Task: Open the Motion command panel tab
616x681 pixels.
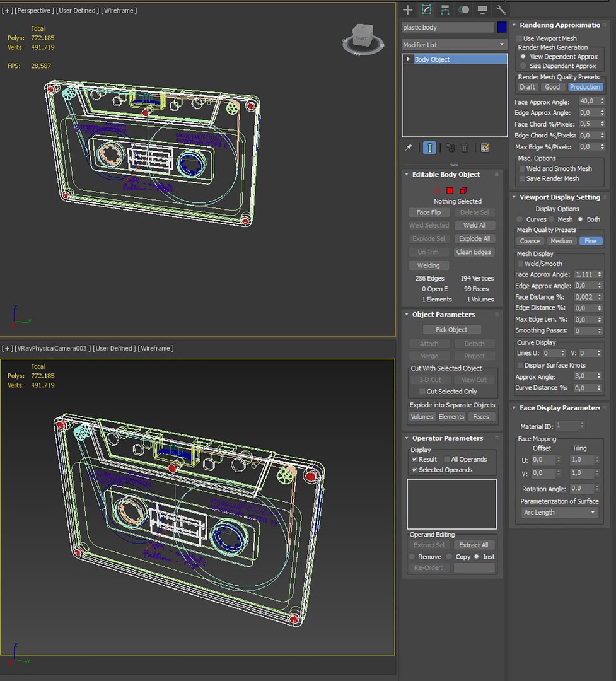Action: [x=464, y=9]
